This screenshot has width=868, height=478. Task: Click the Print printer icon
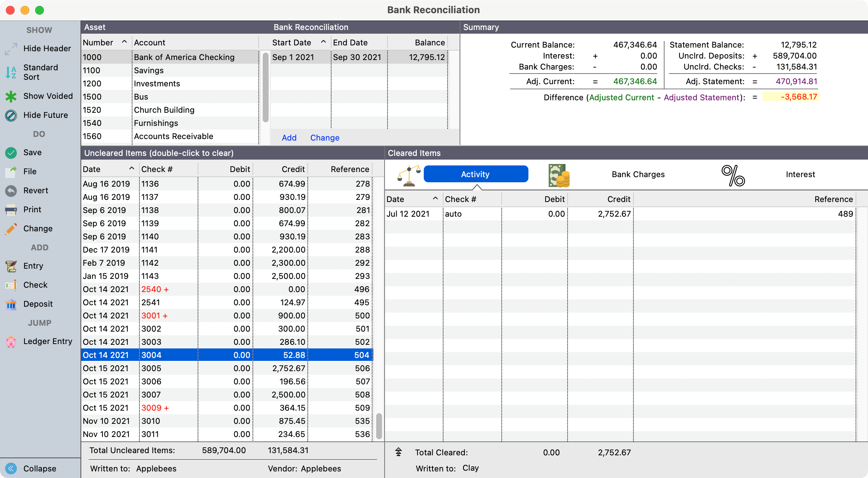tap(11, 210)
